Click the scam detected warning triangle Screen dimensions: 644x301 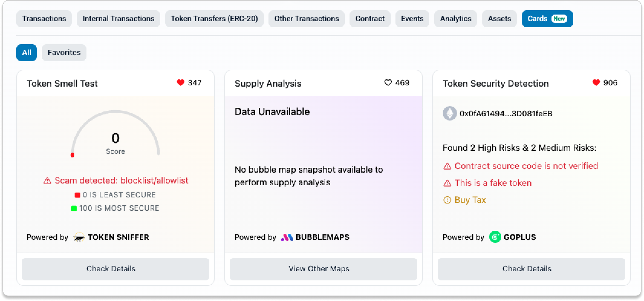tap(47, 181)
